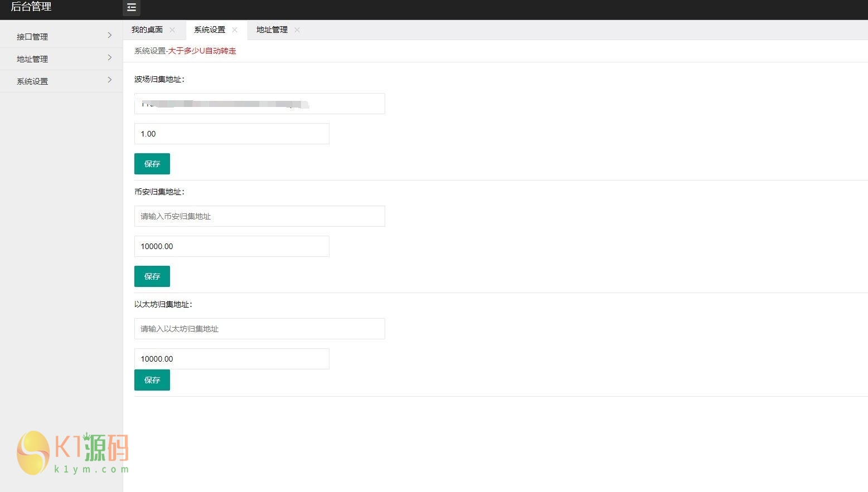Focus the 请输入以太坊归集地址 input field
The width and height of the screenshot is (868, 492).
tap(260, 329)
